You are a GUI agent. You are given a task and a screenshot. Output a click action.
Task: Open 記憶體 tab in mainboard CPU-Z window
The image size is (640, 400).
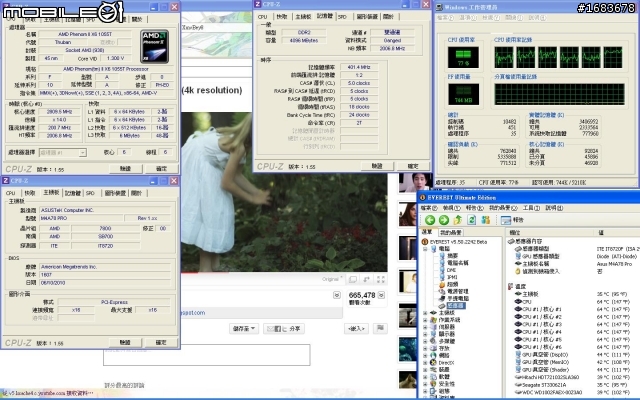pos(73,193)
